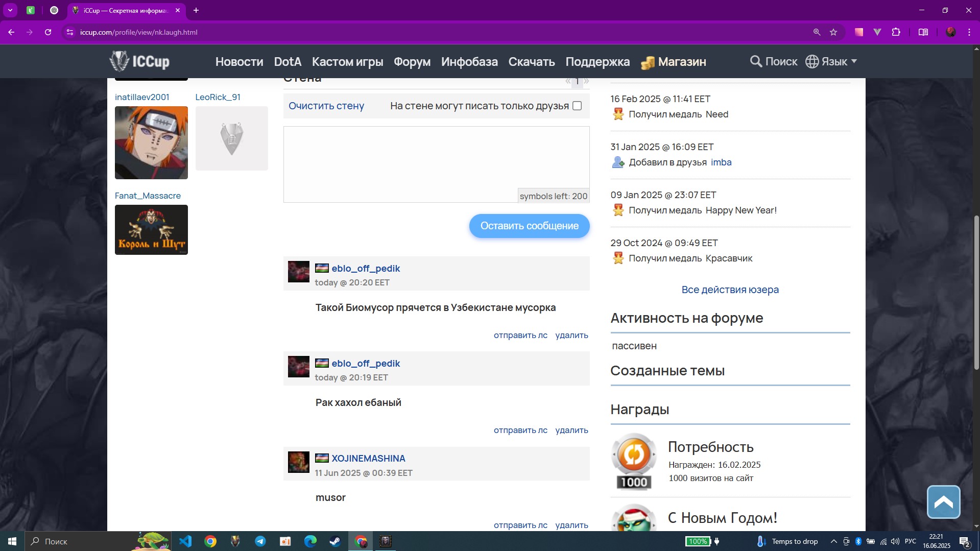Click the next wall page arrow »
Screen dimensions: 980x551
click(x=586, y=81)
